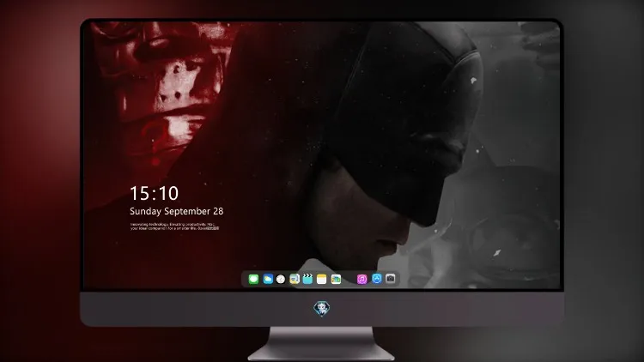
Task: Click the small quote text under the date
Action: (174, 226)
